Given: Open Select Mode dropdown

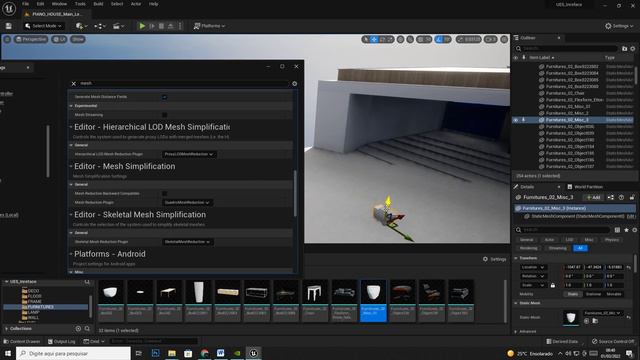Looking at the screenshot, I should [x=44, y=26].
